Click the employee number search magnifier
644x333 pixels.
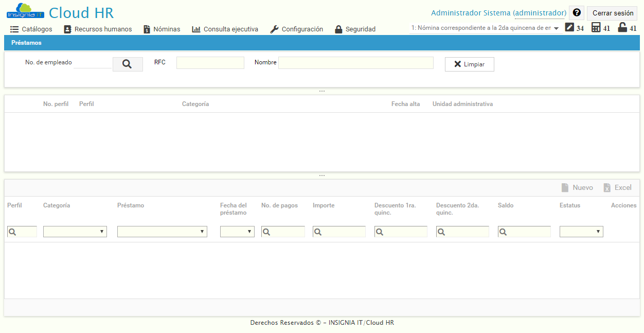(x=127, y=64)
